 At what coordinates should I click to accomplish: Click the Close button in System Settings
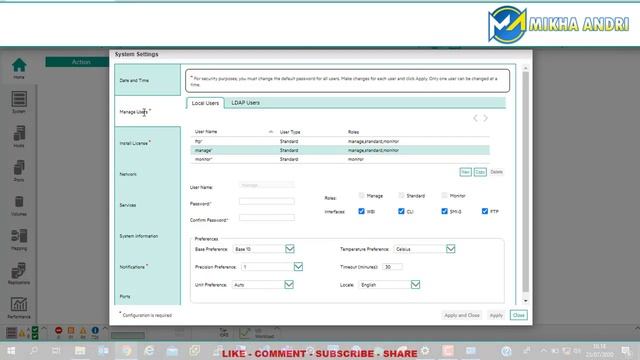coord(518,315)
